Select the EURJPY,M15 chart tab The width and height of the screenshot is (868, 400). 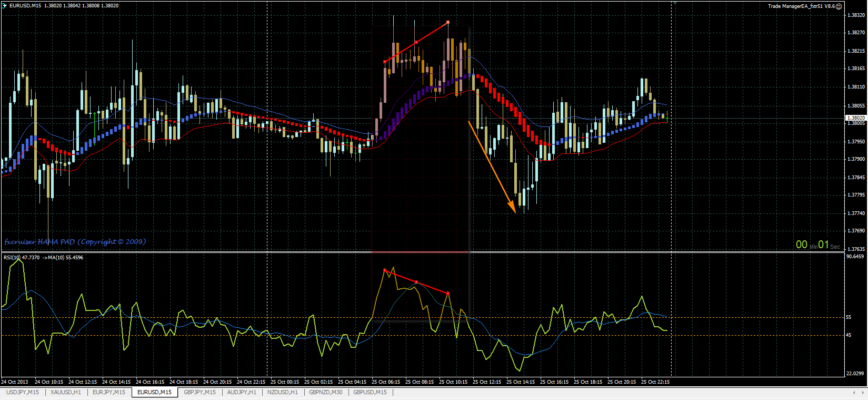pyautogui.click(x=109, y=392)
